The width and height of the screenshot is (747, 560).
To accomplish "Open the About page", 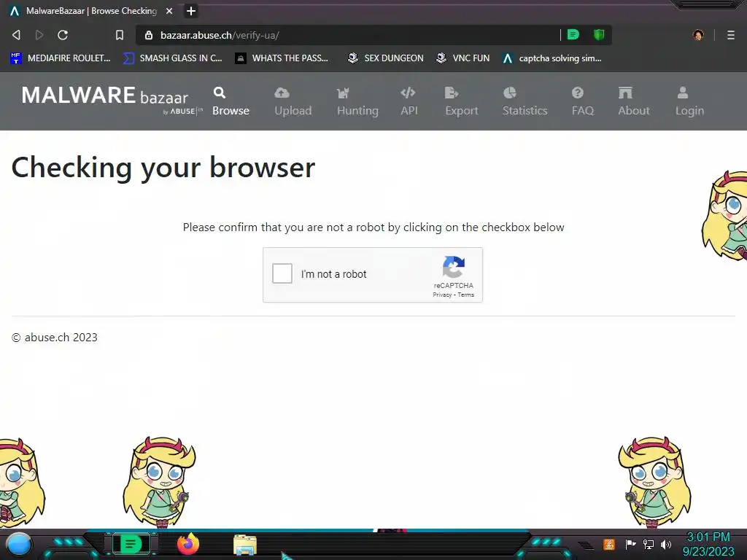I will (634, 101).
